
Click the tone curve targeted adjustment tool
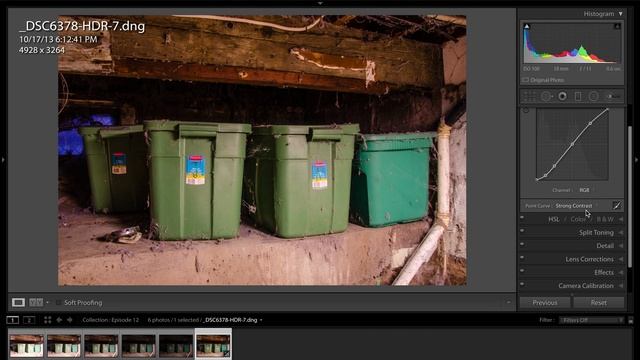(x=526, y=110)
